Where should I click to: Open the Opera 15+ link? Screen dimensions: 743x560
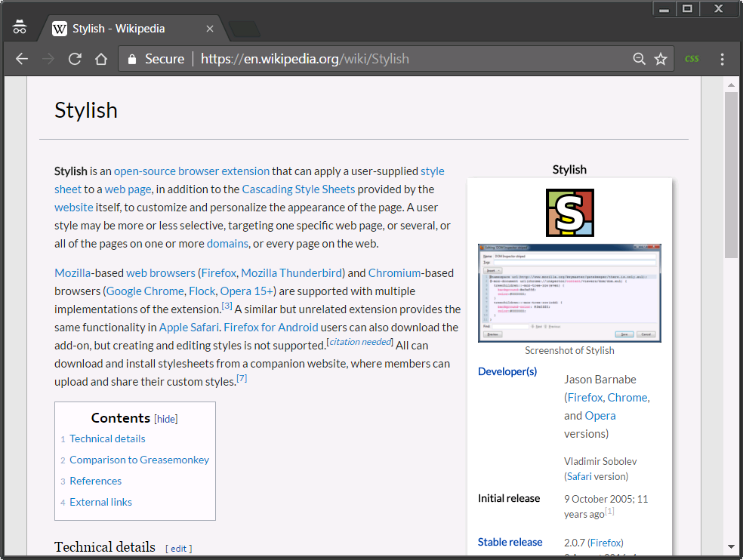pyautogui.click(x=246, y=291)
